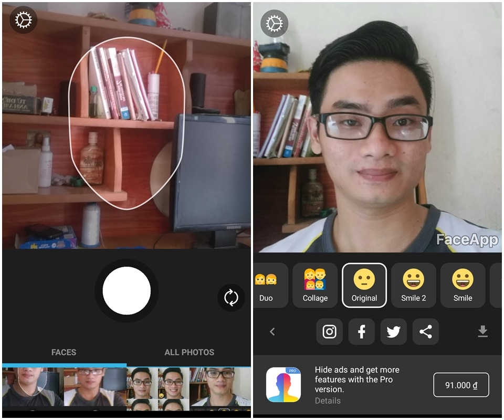Apply the Collage filter

[x=314, y=285]
